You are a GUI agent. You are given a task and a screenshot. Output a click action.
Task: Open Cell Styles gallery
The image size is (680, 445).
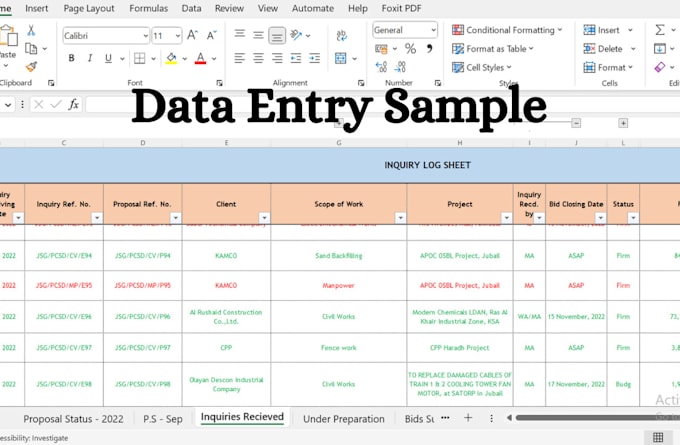[x=481, y=67]
